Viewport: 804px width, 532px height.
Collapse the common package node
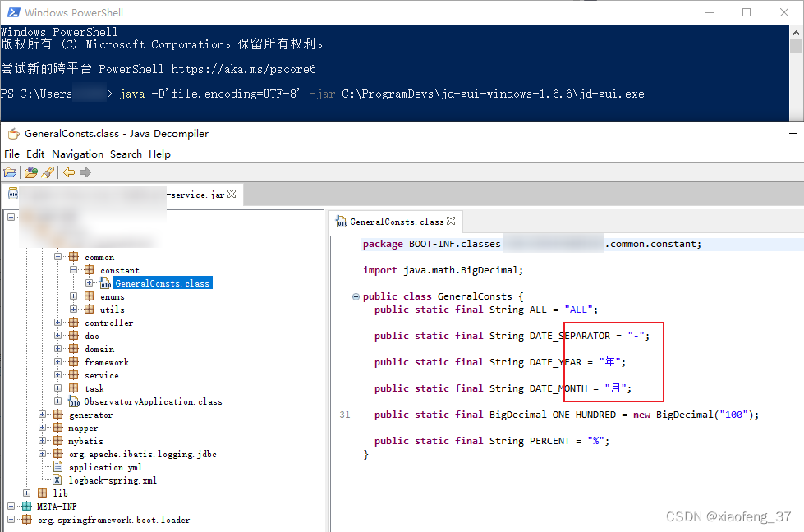pos(58,256)
